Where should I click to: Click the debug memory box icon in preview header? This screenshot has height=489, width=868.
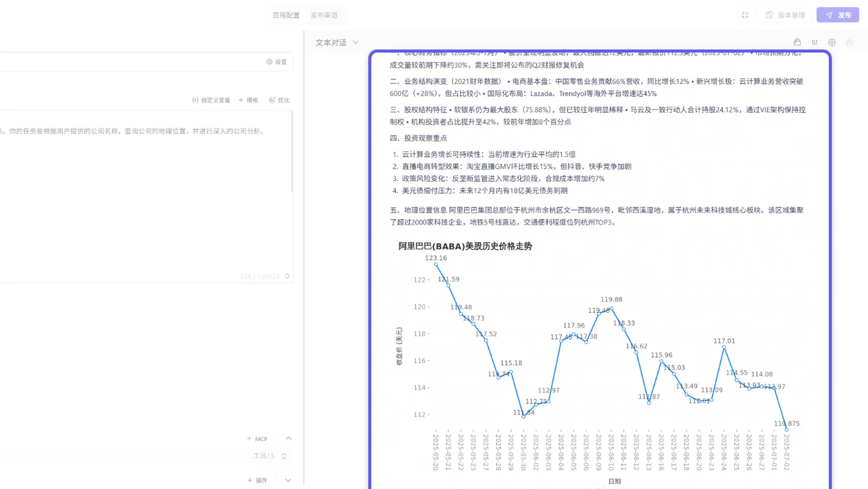797,42
